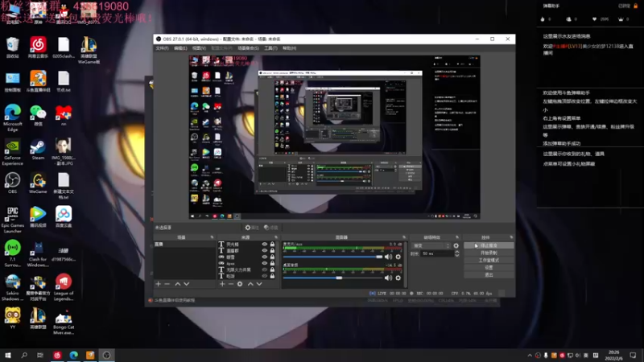Click the transition duration 50 ms field
Screen dimensions: 644x362
pyautogui.click(x=436, y=253)
